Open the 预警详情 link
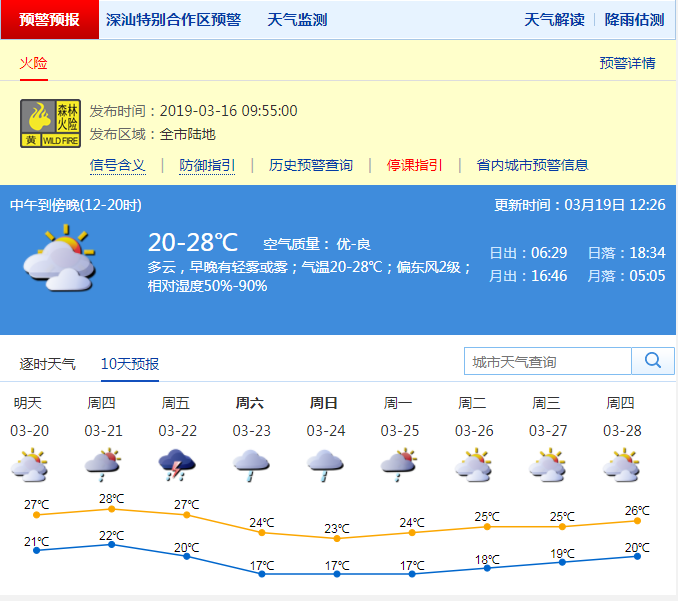This screenshot has width=678, height=601. 627,63
